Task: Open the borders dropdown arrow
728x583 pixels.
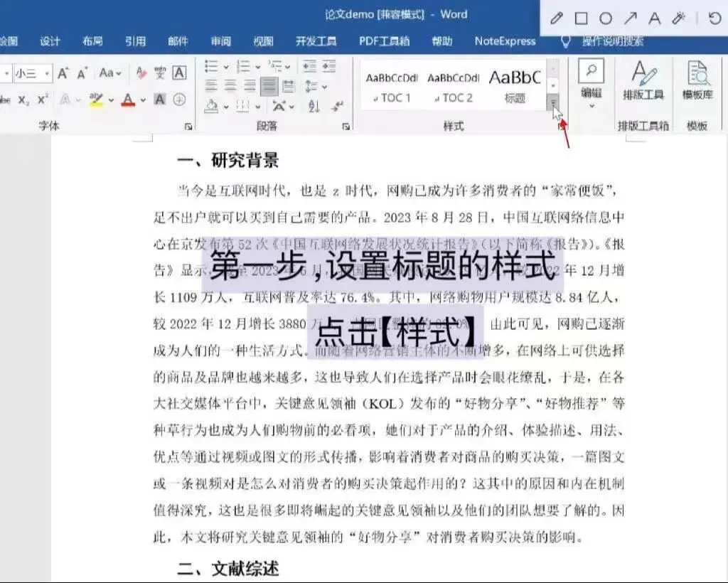Action: coord(258,107)
